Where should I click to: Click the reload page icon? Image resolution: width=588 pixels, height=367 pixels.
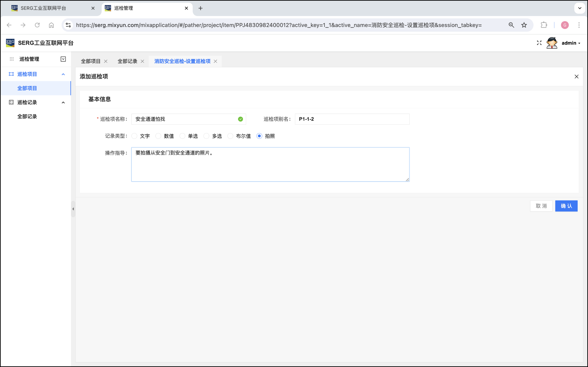tap(37, 25)
